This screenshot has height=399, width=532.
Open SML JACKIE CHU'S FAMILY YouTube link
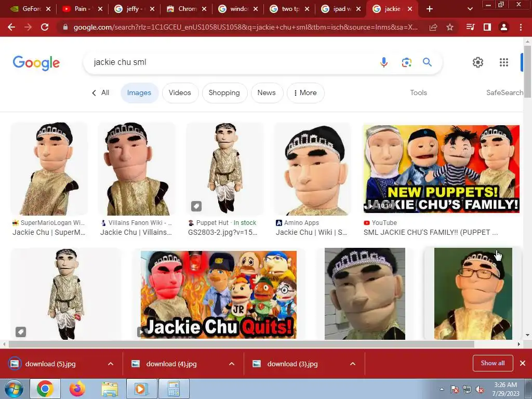[431, 232]
